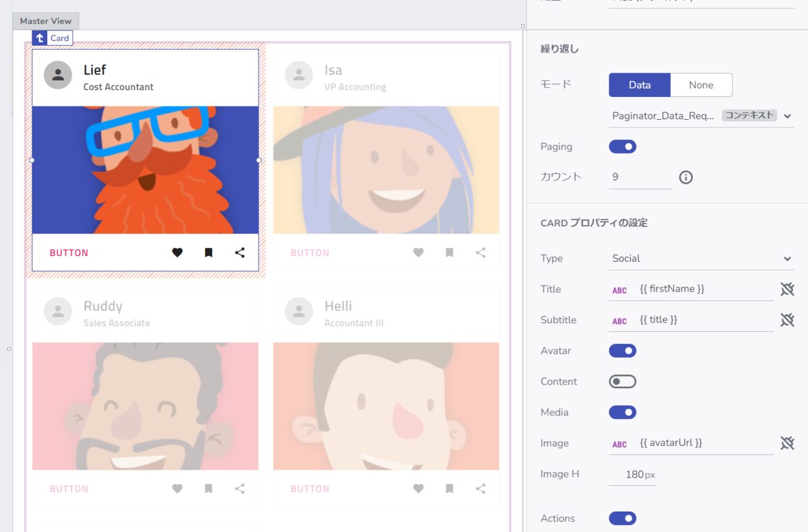The image size is (808, 532).
Task: Click the share icon on Helli card
Action: (x=481, y=489)
